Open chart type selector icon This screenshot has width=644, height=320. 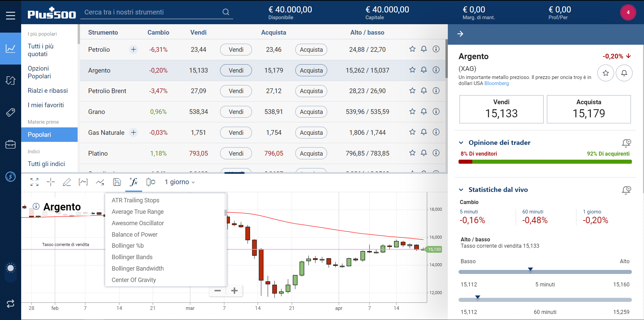pyautogui.click(x=83, y=182)
